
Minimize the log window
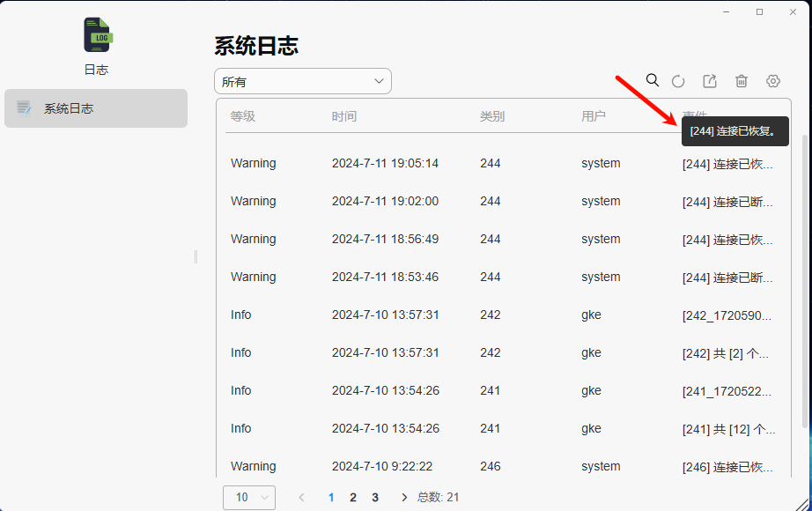[x=726, y=12]
